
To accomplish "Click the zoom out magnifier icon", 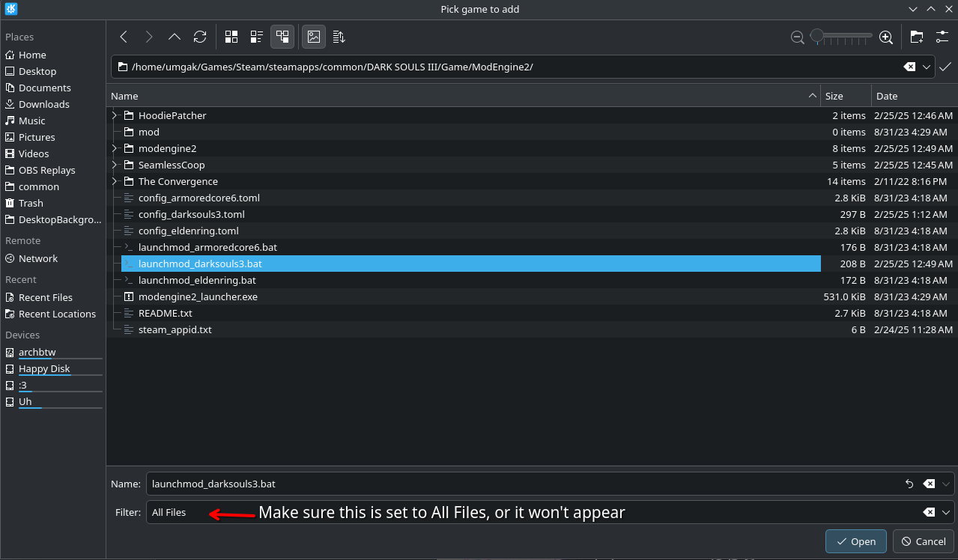I will click(798, 37).
